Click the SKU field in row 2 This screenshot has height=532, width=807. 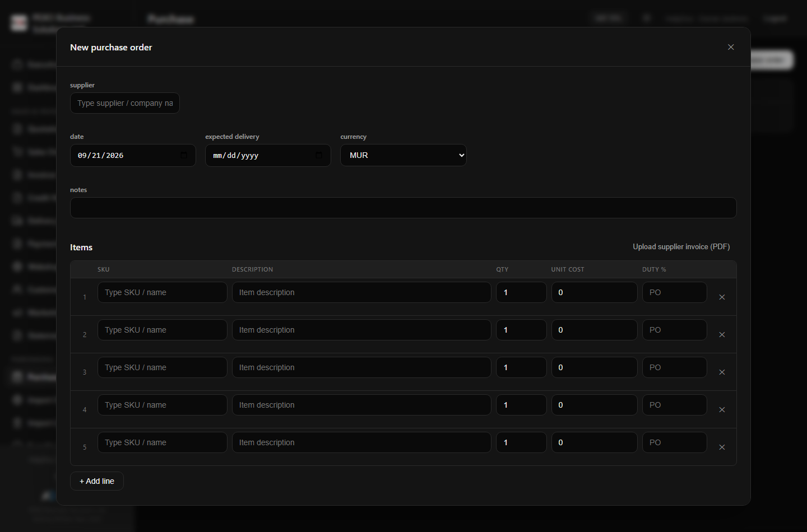[163, 330]
